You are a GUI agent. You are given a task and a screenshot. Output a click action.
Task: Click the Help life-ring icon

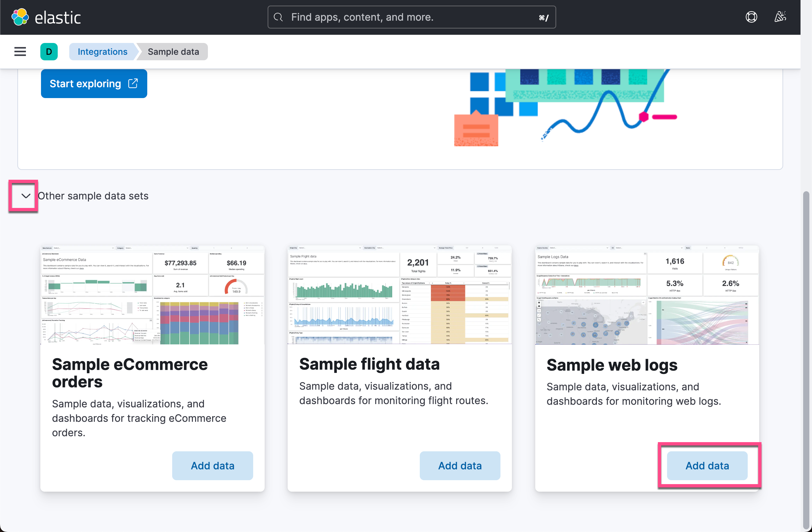[752, 17]
